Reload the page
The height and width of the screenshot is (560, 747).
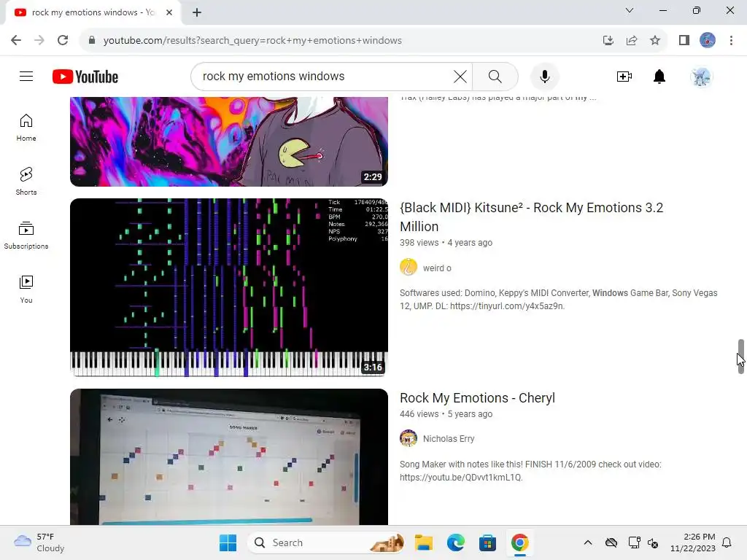63,40
